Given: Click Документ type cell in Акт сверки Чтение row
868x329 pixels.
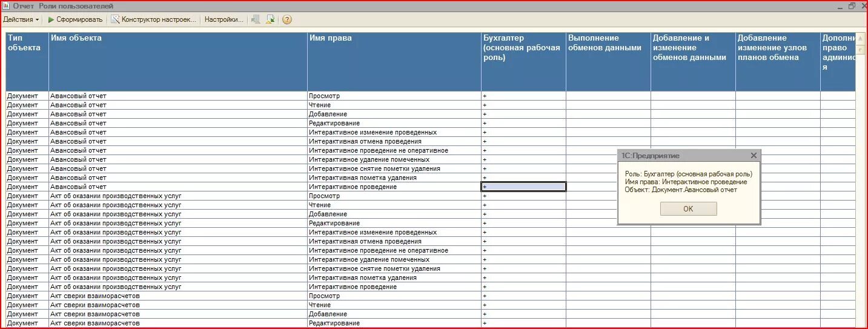Looking at the screenshot, I should click(27, 305).
